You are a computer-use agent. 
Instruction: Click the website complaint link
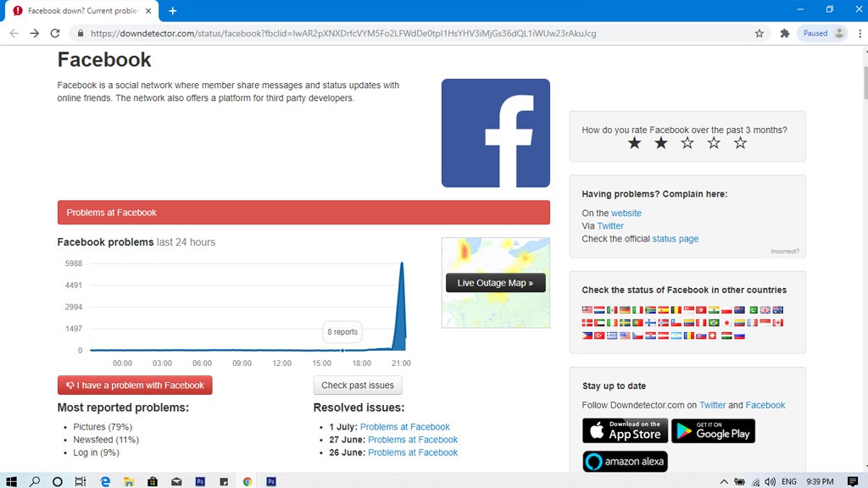(x=626, y=213)
